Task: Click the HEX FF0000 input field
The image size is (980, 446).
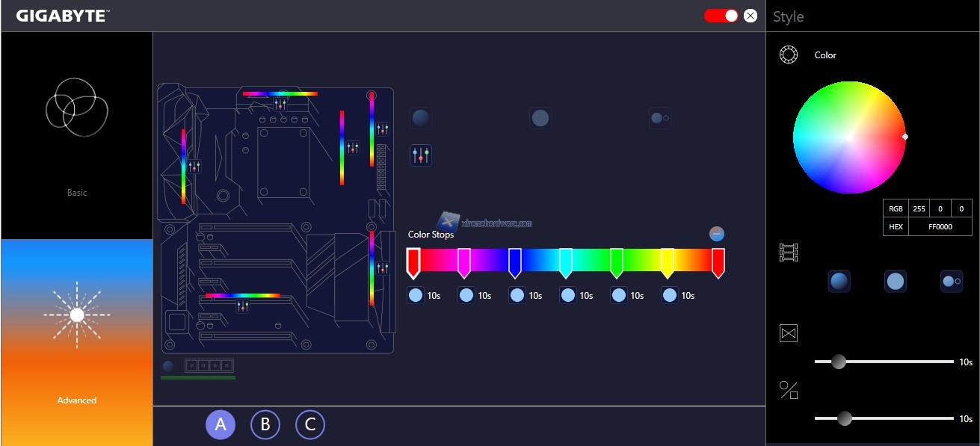Action: click(x=937, y=226)
